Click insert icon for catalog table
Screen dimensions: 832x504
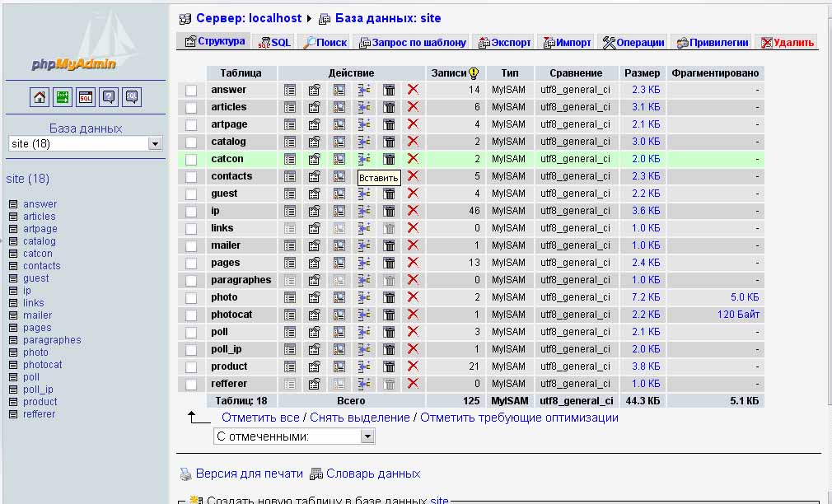coord(364,142)
